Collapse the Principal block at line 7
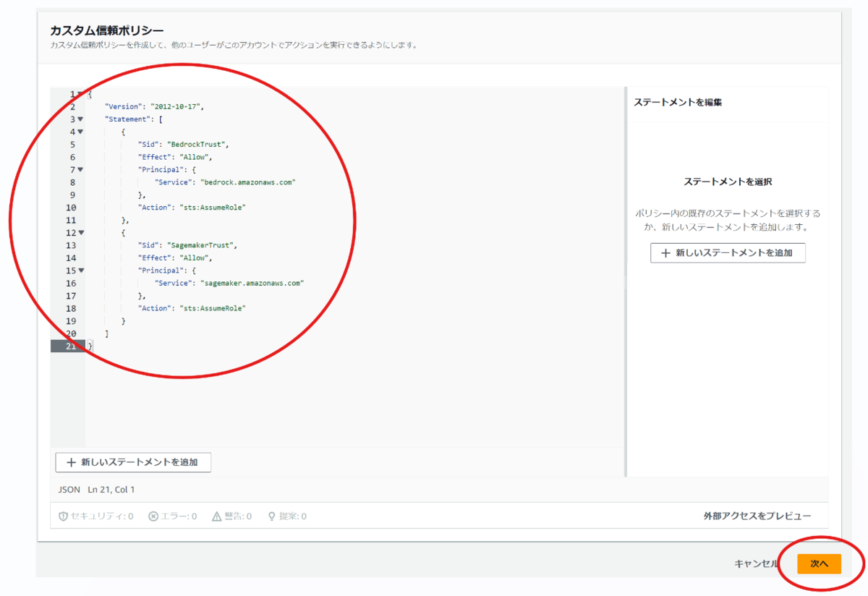868x596 pixels. pyautogui.click(x=80, y=170)
